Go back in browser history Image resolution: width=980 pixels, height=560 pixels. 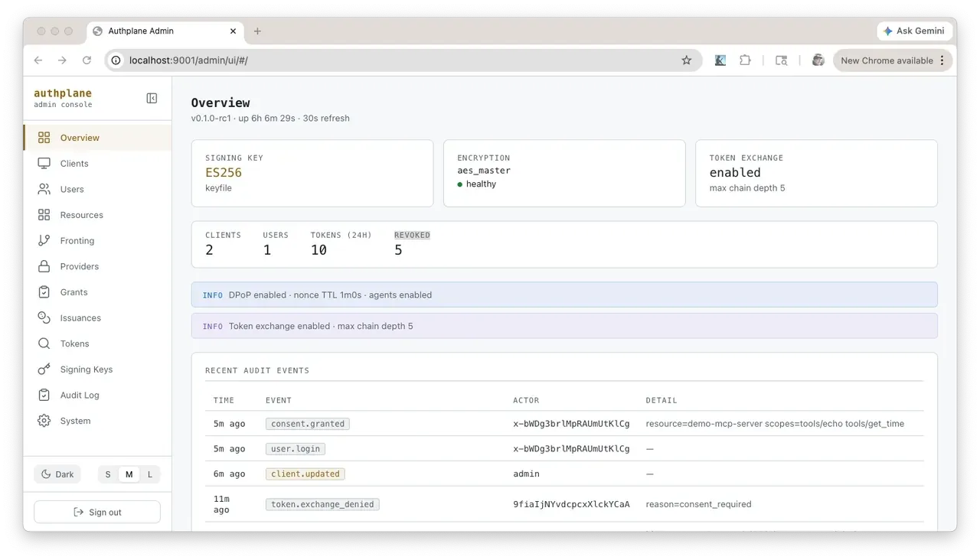pyautogui.click(x=38, y=60)
